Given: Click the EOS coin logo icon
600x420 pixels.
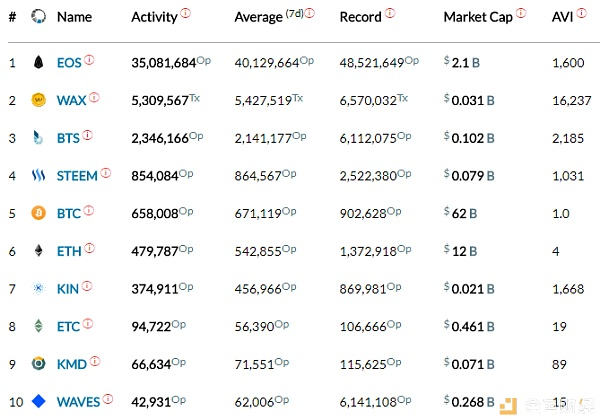Looking at the screenshot, I should (39, 62).
